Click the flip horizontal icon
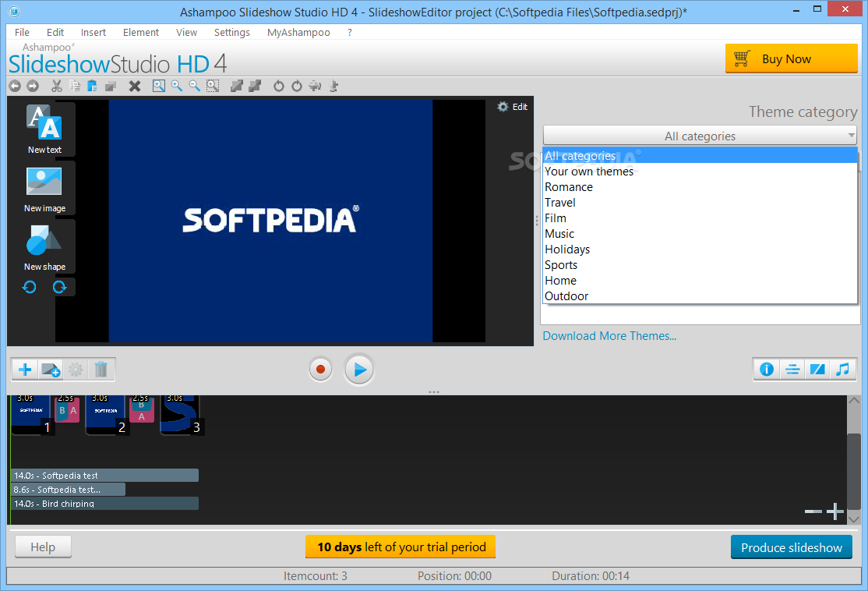The width and height of the screenshot is (868, 591). [315, 86]
